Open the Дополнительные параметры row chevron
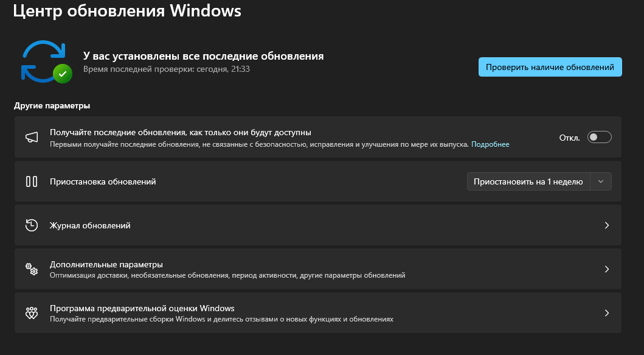 (x=607, y=269)
